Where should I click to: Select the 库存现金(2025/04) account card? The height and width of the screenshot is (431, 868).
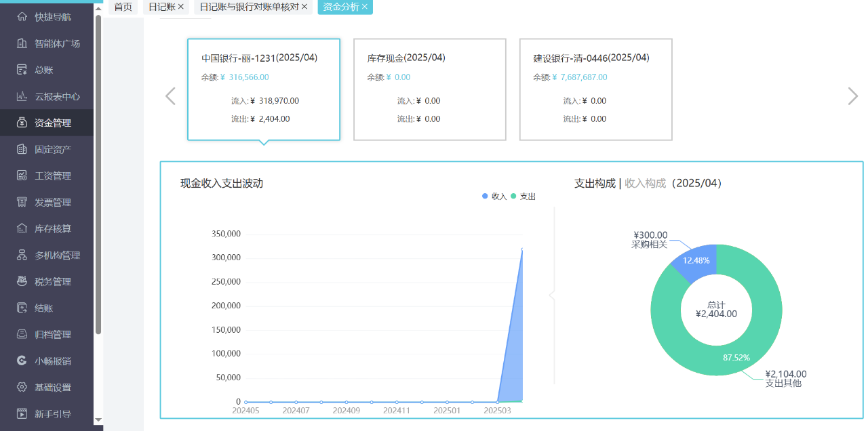pos(429,89)
